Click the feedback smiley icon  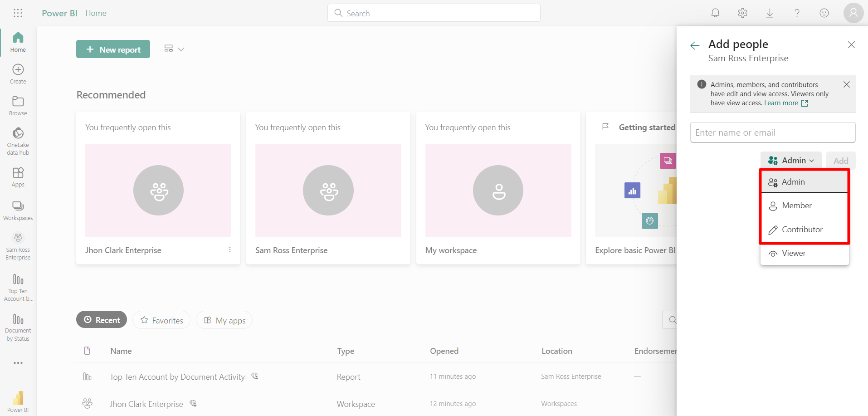(824, 13)
